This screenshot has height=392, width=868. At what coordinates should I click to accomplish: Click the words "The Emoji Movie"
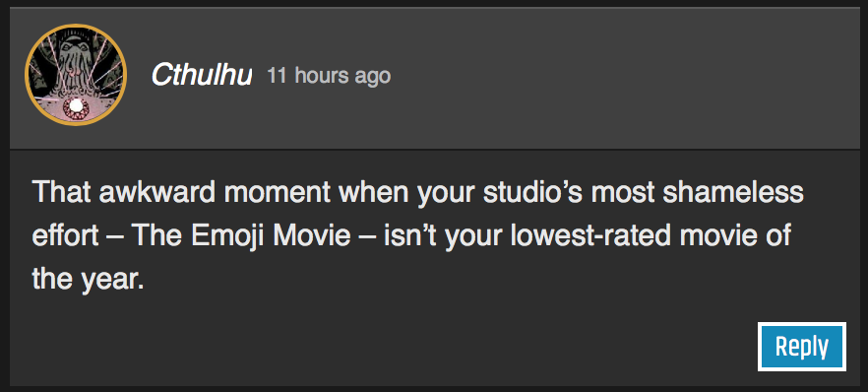point(241,236)
